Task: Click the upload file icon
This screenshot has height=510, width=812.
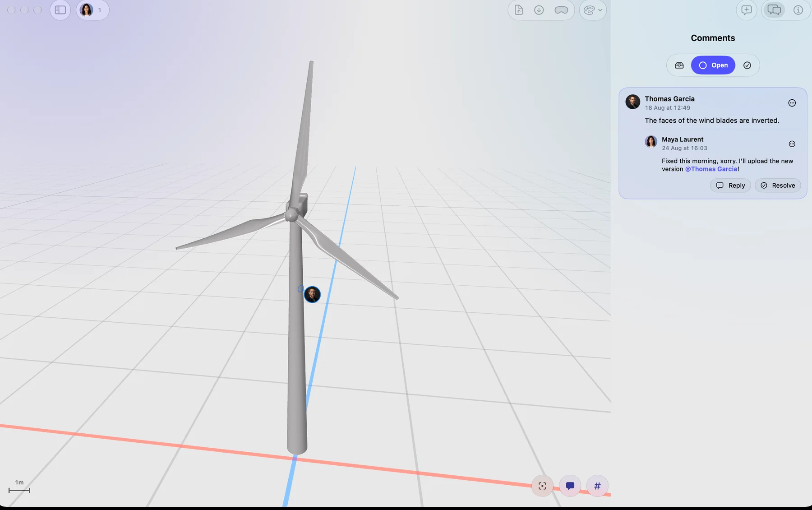Action: 519,10
